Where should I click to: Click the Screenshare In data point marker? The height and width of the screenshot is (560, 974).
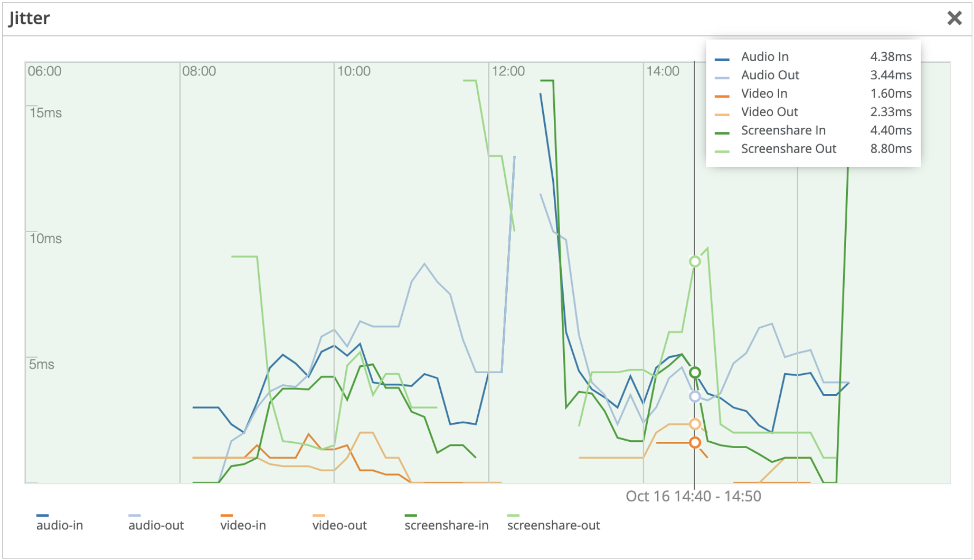click(695, 373)
